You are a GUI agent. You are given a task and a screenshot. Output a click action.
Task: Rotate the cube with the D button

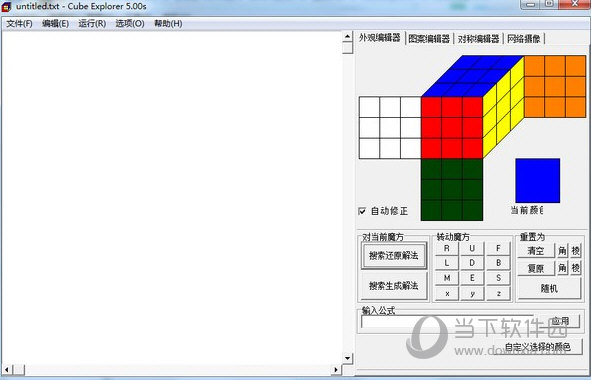tap(472, 263)
